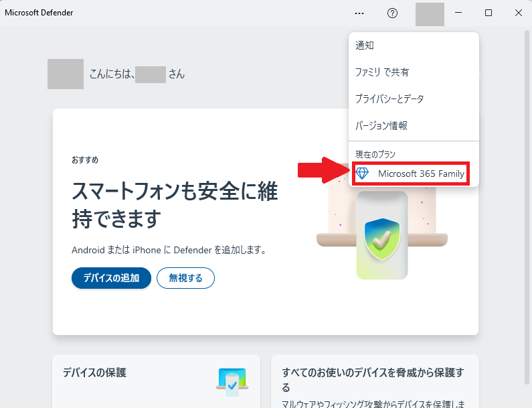Click the shield checkmark phone illustration

click(381, 235)
